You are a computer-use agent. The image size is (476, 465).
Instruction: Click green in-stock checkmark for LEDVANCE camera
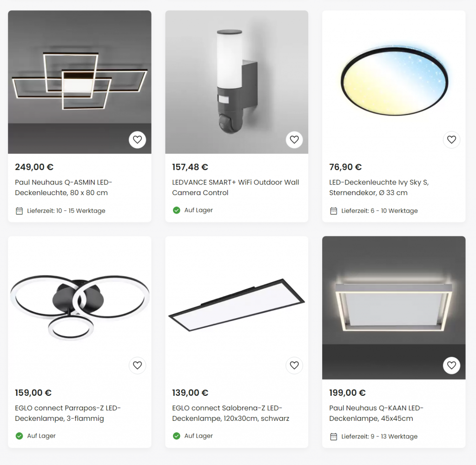176,210
